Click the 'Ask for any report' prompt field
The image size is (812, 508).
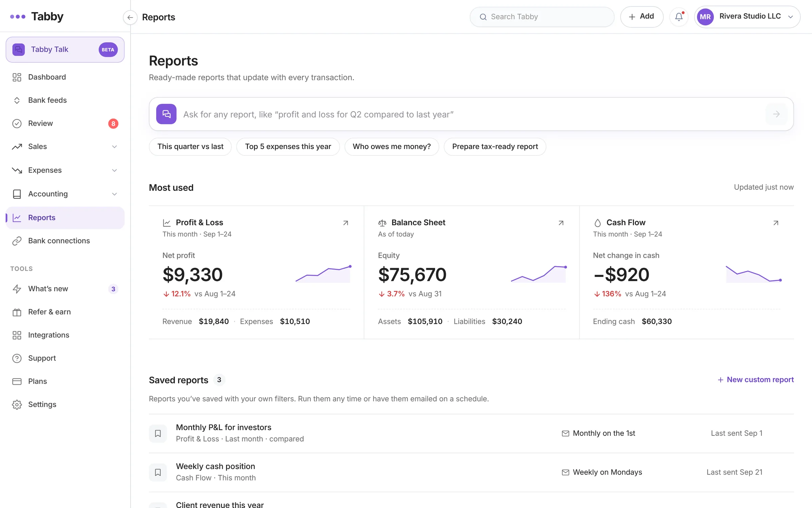point(471,114)
